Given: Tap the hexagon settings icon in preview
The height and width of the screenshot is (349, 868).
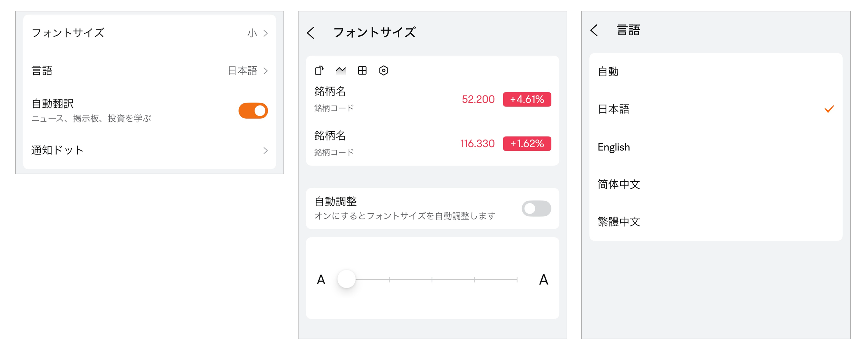Looking at the screenshot, I should [x=383, y=70].
